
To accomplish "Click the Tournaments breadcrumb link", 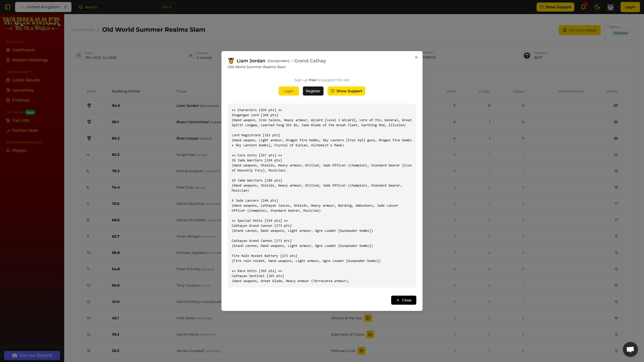I will coord(82,30).
